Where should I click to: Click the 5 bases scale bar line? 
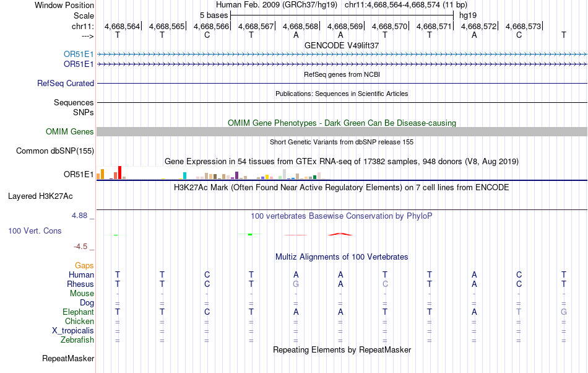pos(342,15)
